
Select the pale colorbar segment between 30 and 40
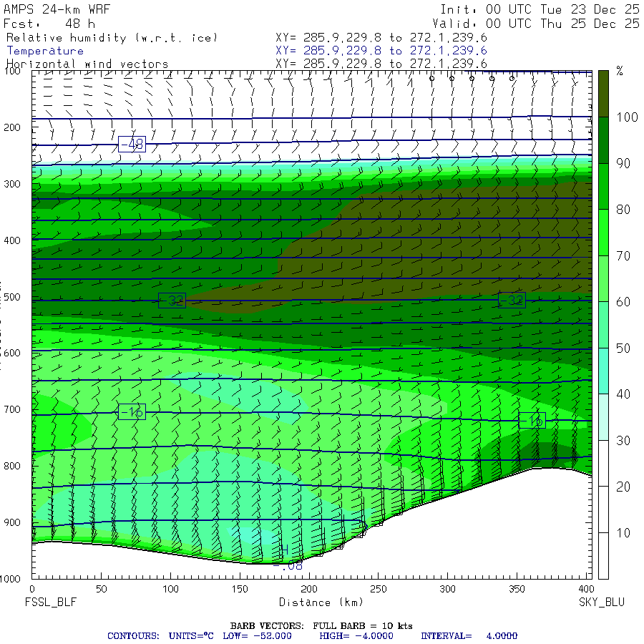(x=603, y=417)
